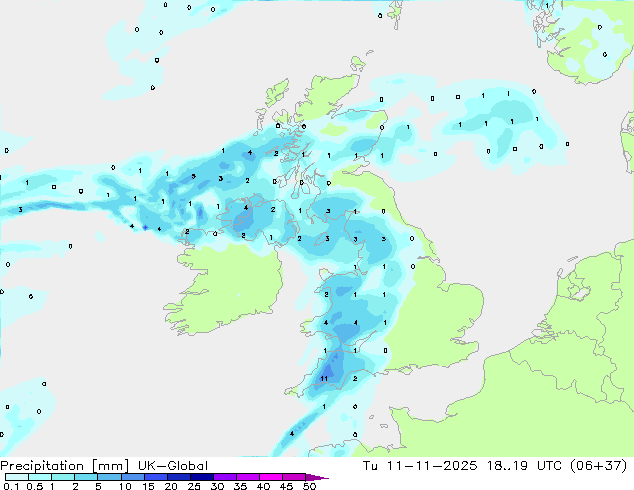Click the 45–50 mm legend color box

(294, 477)
